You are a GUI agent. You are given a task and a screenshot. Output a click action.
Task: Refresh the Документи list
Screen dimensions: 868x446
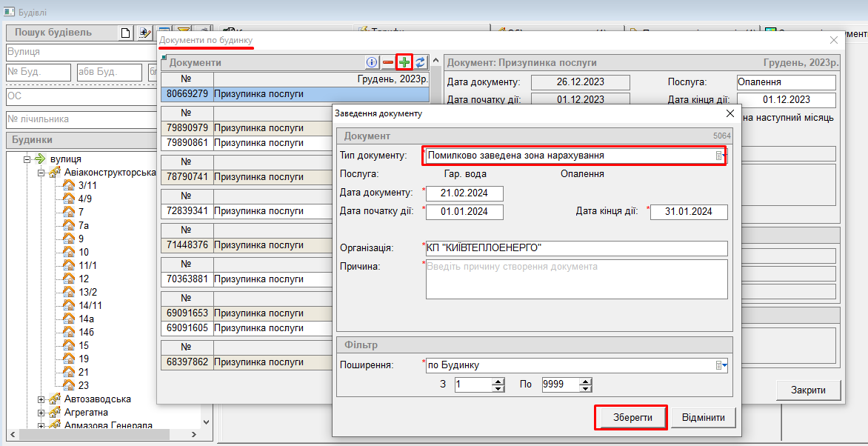pos(420,62)
